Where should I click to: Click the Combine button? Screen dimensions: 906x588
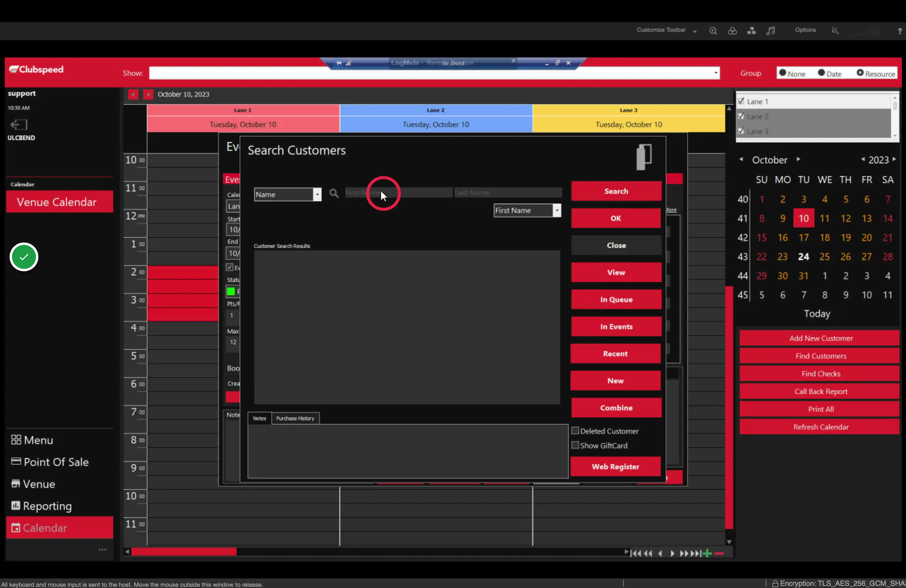pyautogui.click(x=616, y=408)
